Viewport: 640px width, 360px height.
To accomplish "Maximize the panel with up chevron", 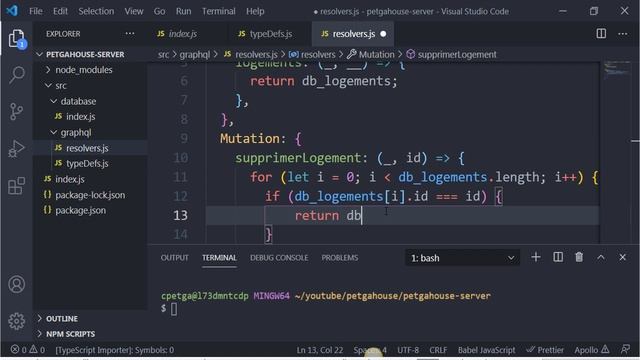I will pyautogui.click(x=601, y=257).
